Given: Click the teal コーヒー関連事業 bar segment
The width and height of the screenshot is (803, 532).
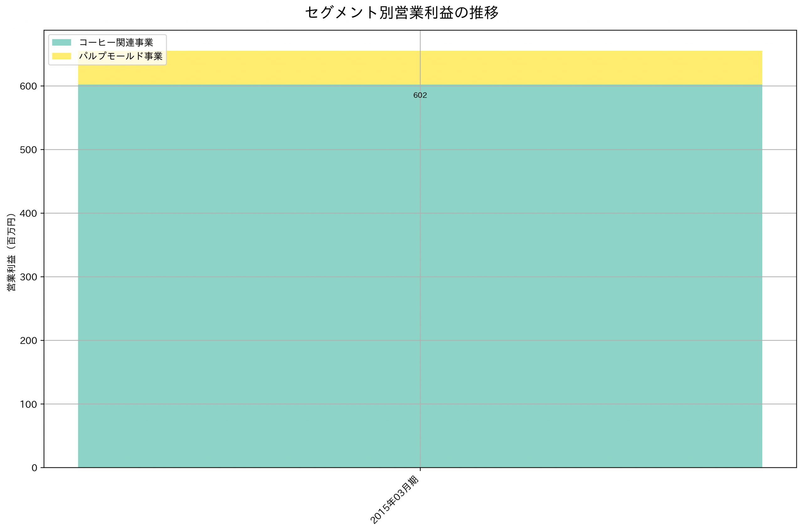Looking at the screenshot, I should tap(420, 276).
